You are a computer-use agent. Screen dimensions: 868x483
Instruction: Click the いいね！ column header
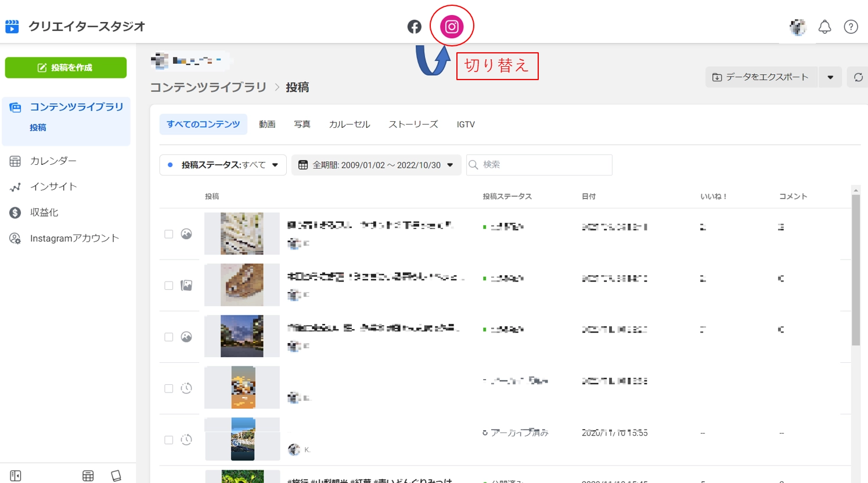[714, 197]
